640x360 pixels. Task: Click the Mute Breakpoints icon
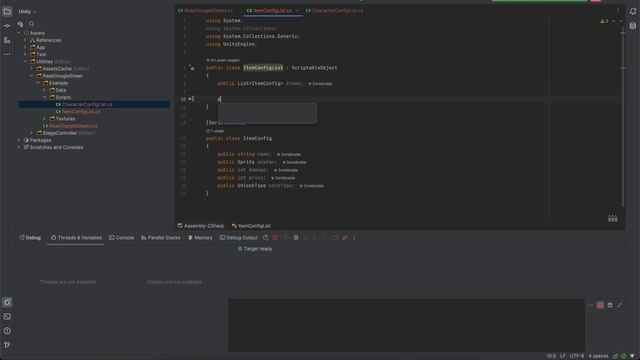pyautogui.click(x=345, y=238)
